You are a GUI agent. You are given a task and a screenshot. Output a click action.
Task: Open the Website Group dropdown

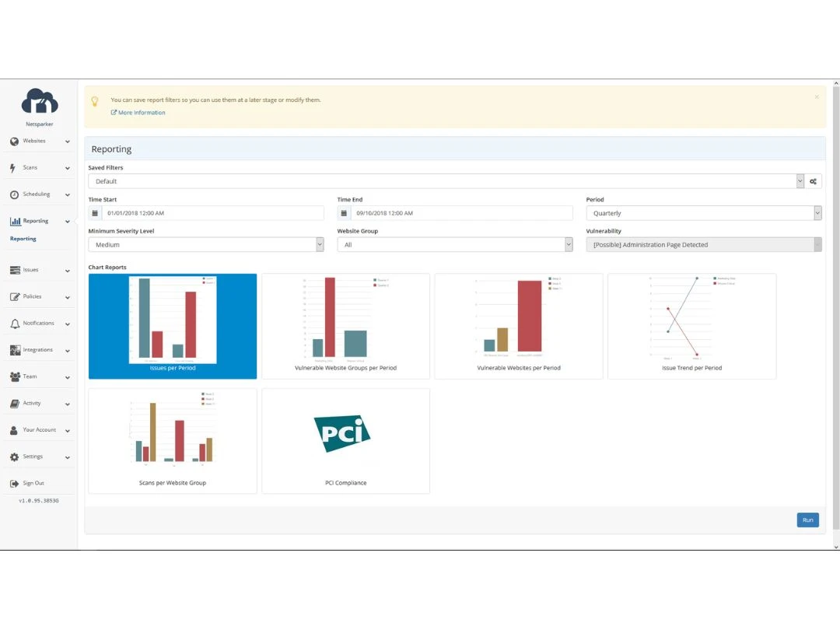point(455,245)
